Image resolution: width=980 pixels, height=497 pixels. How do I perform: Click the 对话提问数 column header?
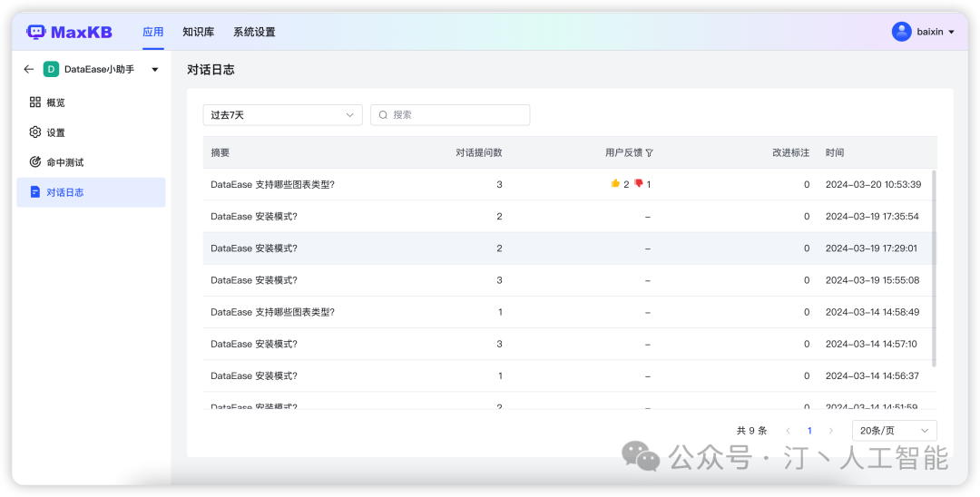pos(479,153)
